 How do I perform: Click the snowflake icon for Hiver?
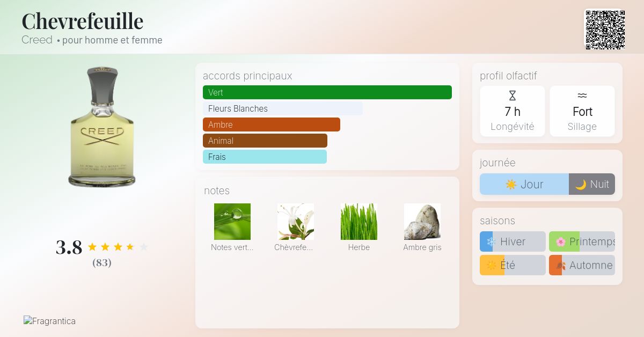pos(491,242)
